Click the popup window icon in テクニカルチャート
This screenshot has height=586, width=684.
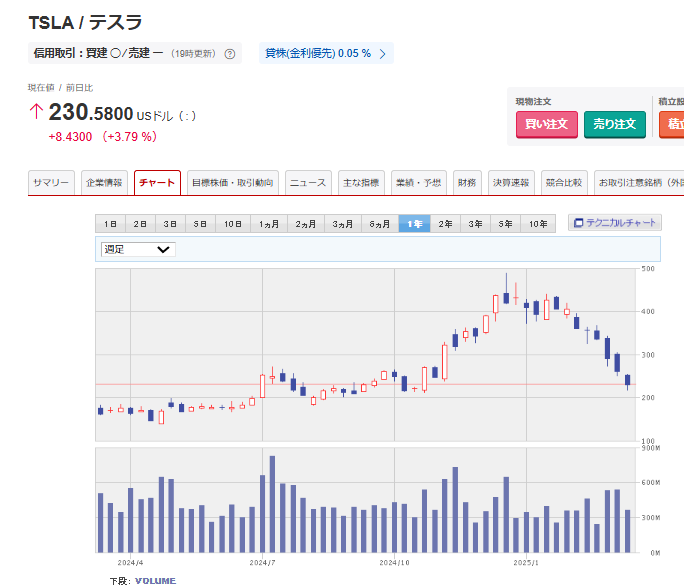point(578,223)
